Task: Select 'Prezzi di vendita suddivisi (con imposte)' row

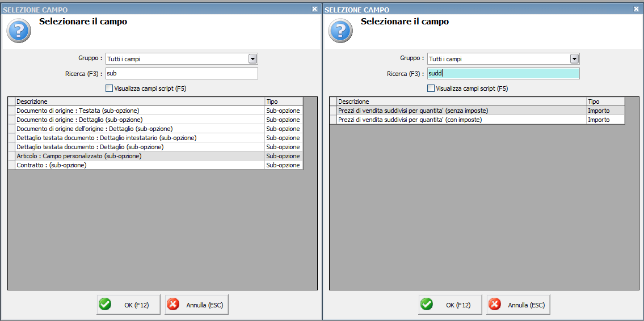Action: point(478,120)
